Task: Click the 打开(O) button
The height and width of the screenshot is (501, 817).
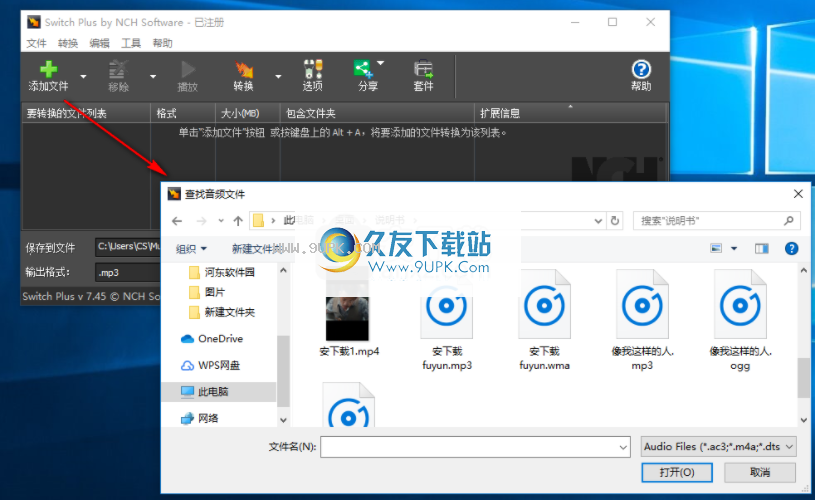Action: 677,473
